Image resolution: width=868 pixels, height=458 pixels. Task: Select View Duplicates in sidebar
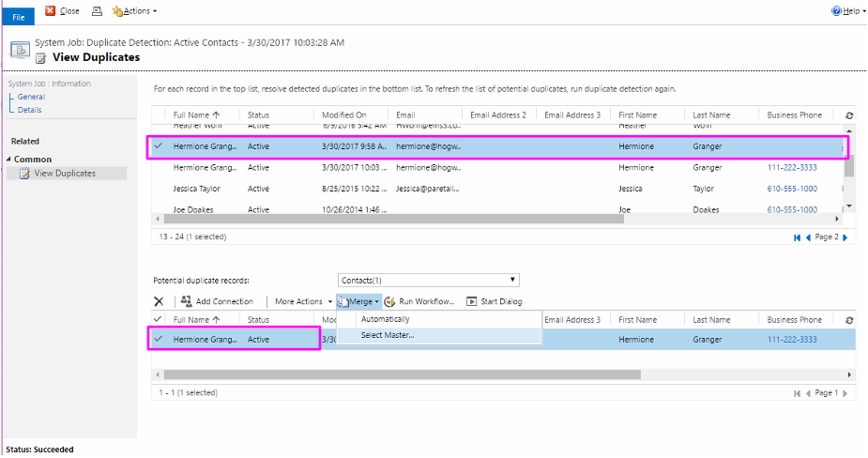pyautogui.click(x=65, y=174)
